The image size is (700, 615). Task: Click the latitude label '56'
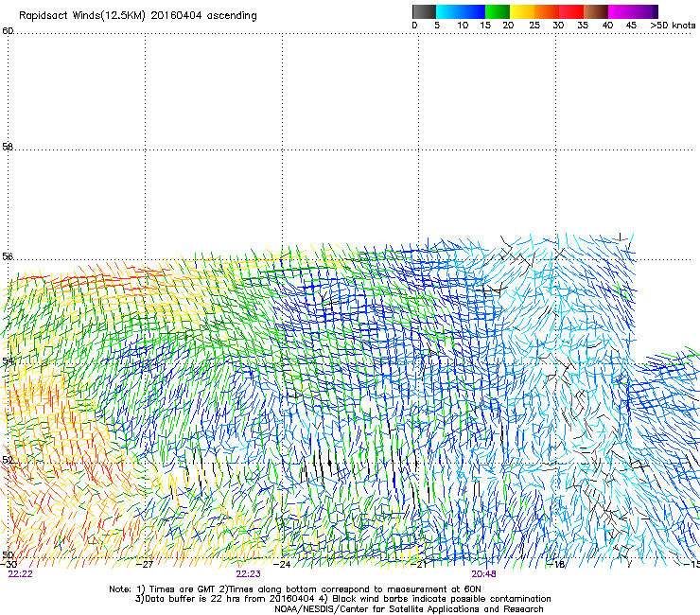8,256
